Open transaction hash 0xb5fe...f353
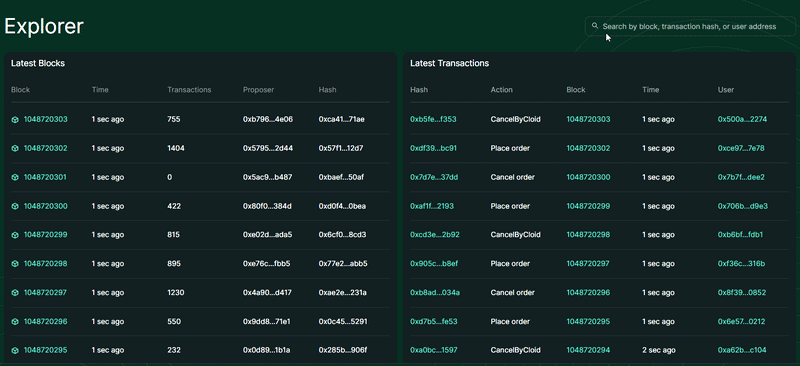Viewport: 800px width, 366px height. coord(433,119)
